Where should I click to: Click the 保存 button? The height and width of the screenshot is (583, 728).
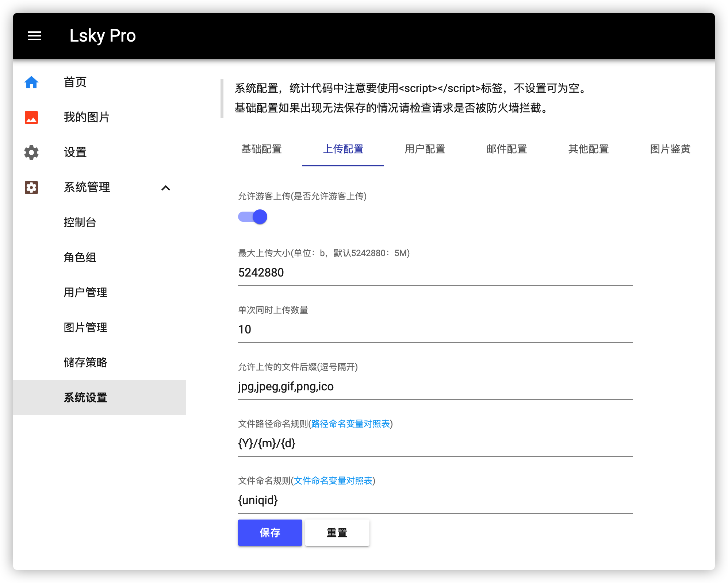coord(270,533)
